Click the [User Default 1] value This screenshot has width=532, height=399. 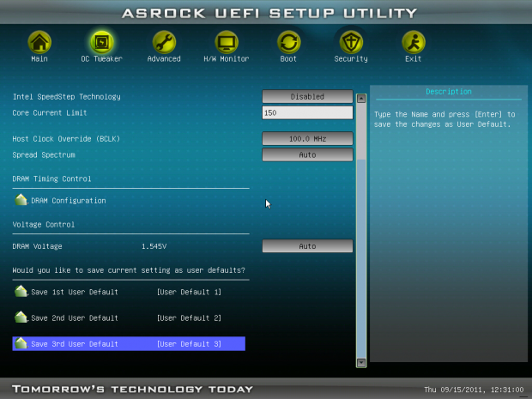[189, 292]
